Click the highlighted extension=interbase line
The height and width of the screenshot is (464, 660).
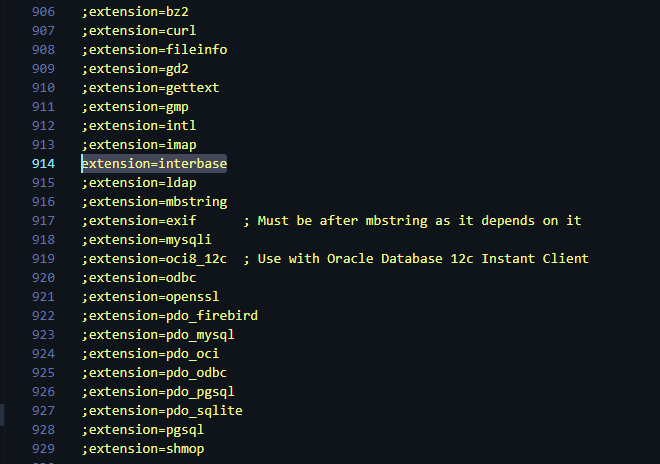tap(154, 163)
